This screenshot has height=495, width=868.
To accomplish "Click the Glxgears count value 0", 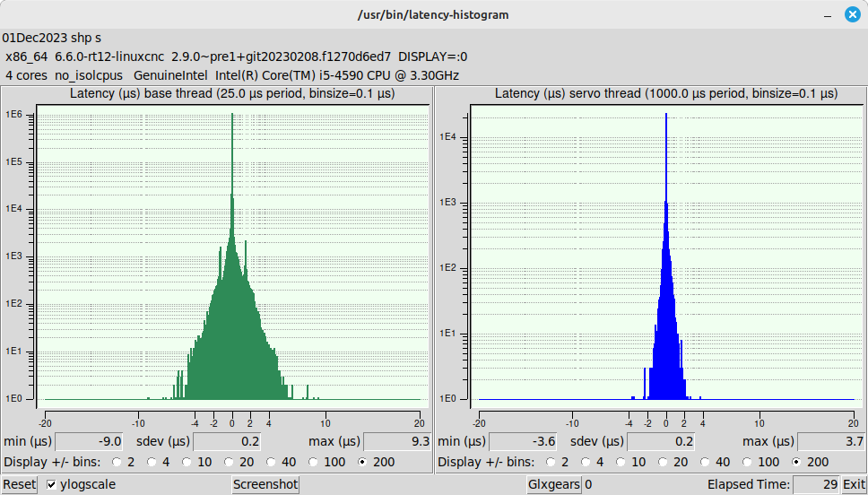I will tap(588, 484).
